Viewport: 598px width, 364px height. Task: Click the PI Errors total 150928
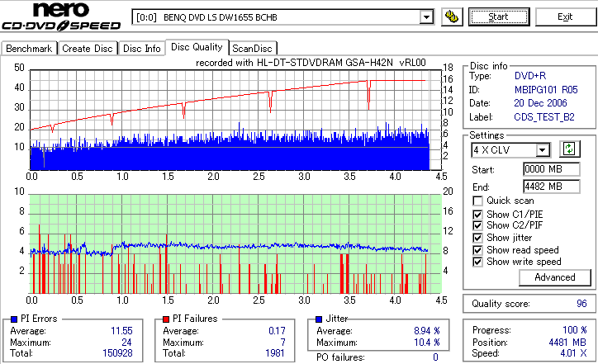117,353
